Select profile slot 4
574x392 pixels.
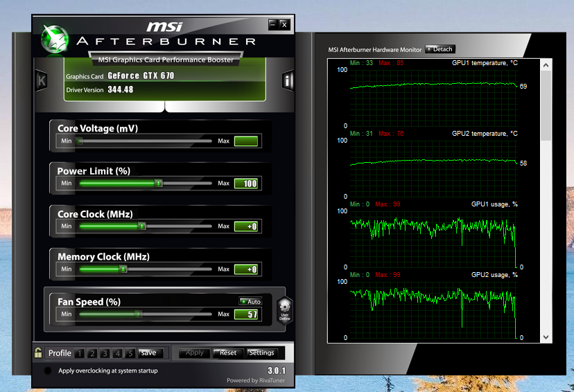tap(118, 353)
